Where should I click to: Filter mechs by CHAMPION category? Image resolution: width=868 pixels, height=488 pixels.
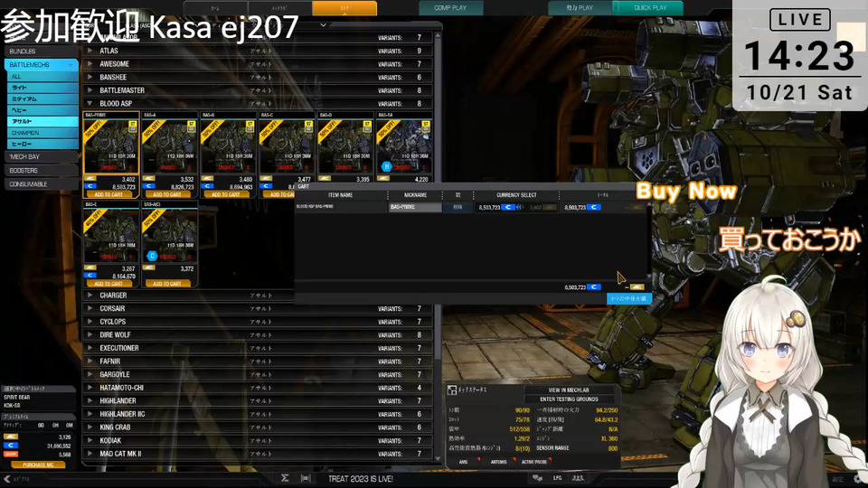click(42, 133)
